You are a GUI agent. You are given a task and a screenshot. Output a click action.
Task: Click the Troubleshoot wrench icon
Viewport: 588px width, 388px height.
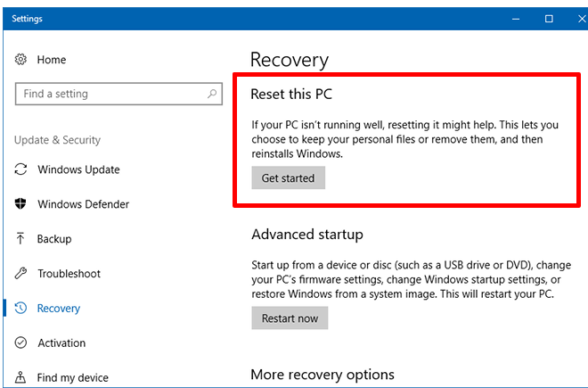point(21,274)
